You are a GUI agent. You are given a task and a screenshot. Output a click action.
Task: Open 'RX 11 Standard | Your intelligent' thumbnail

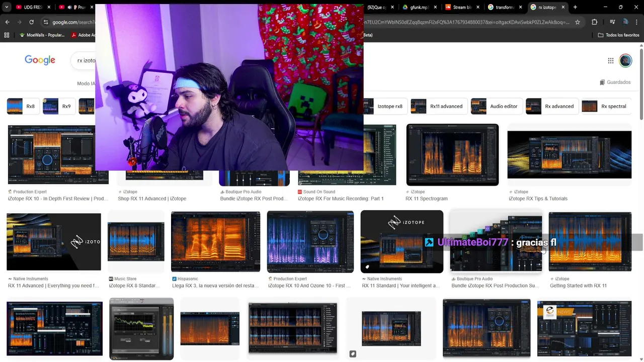[x=402, y=242]
